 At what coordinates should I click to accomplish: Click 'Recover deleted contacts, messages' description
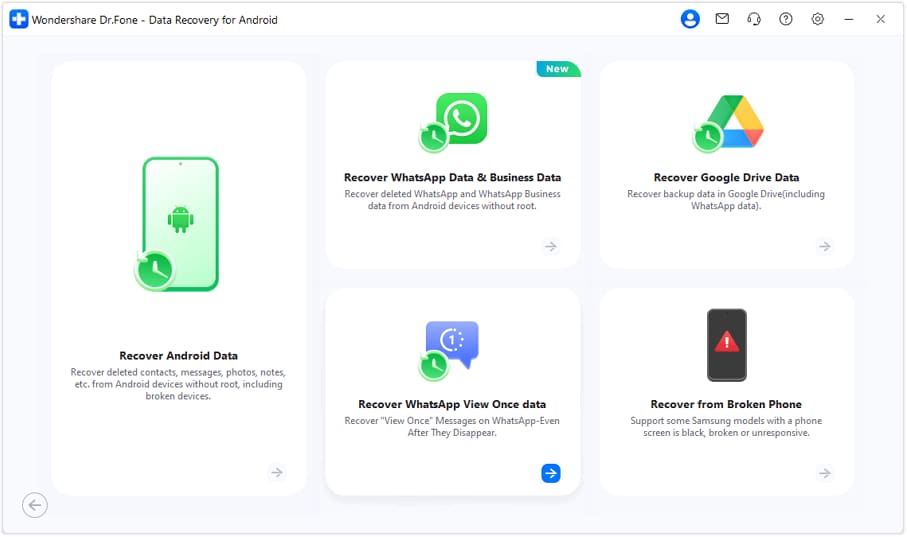[x=178, y=384]
